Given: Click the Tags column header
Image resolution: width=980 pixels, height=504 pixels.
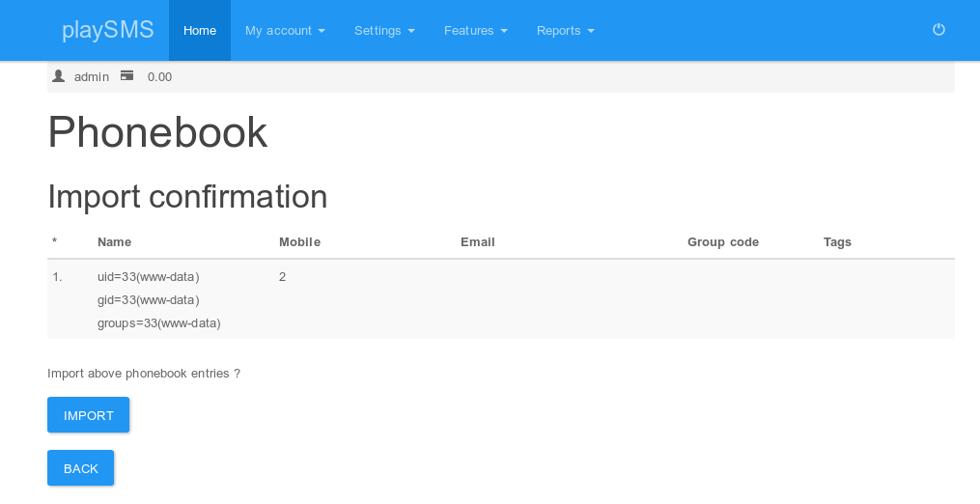Looking at the screenshot, I should 837,242.
